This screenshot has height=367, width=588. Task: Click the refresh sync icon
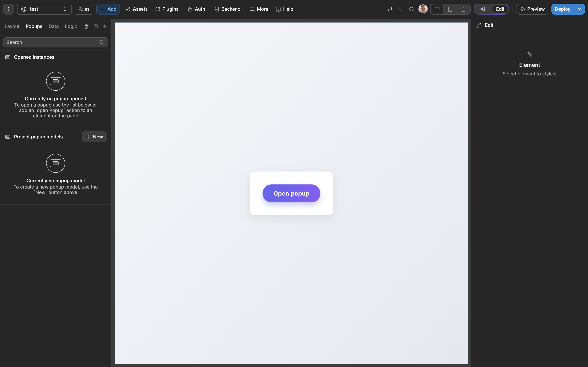tap(411, 9)
